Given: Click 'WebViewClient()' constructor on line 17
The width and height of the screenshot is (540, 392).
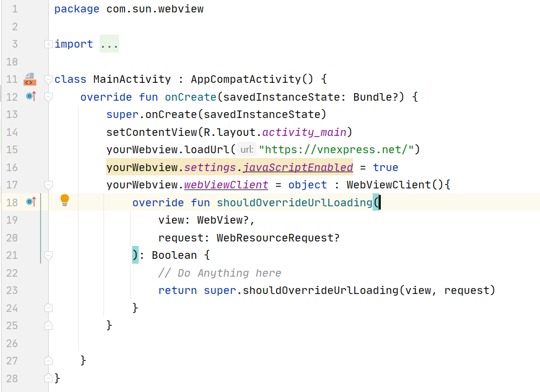Looking at the screenshot, I should [x=395, y=185].
